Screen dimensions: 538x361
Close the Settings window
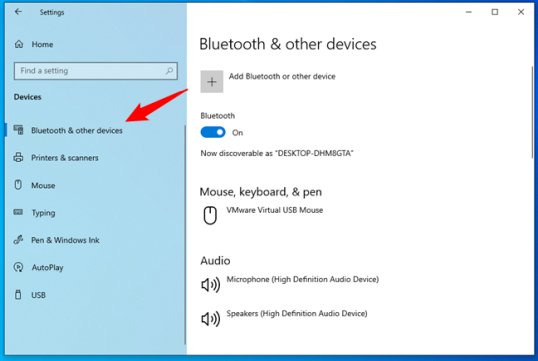[x=521, y=12]
